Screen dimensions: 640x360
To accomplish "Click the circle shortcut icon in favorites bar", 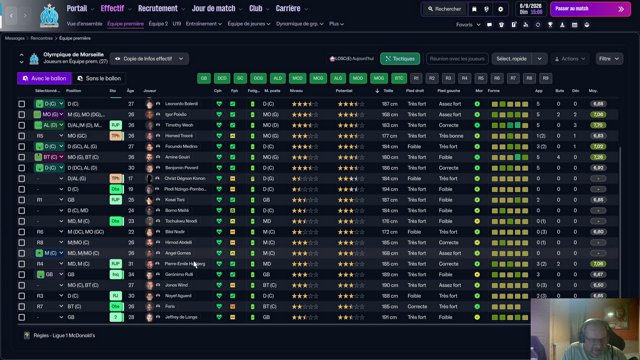I will (538, 25).
